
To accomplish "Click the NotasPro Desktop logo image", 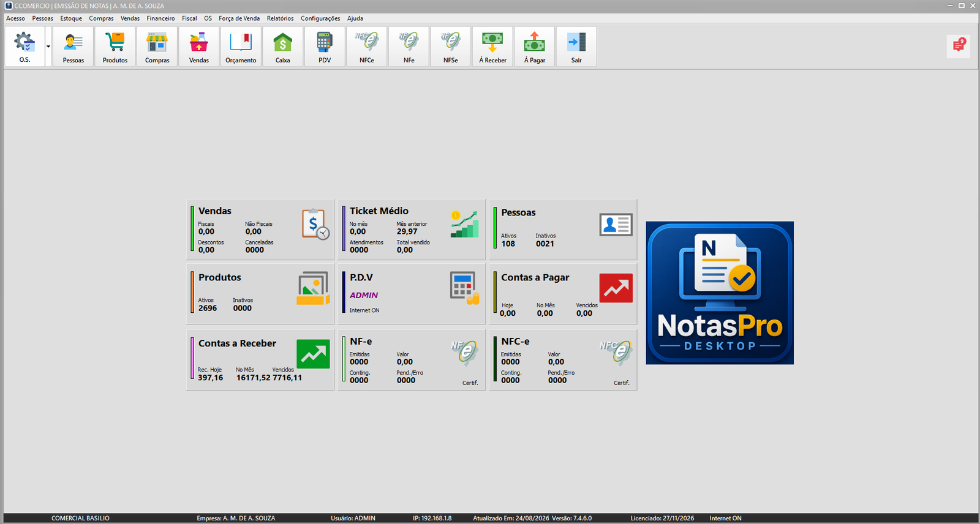I will 720,293.
